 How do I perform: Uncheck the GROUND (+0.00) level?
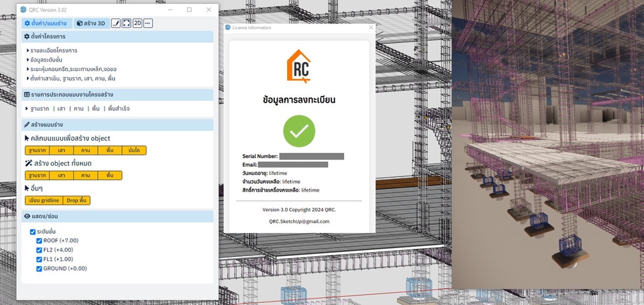tap(40, 268)
